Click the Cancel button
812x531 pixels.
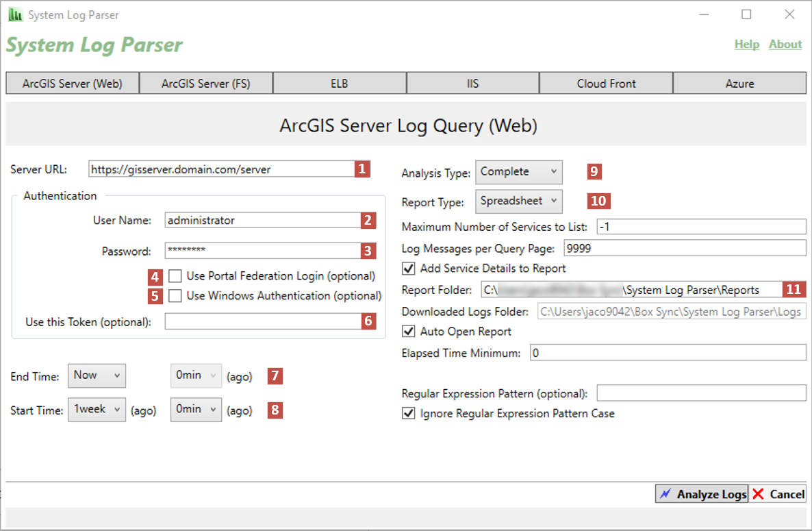point(778,494)
